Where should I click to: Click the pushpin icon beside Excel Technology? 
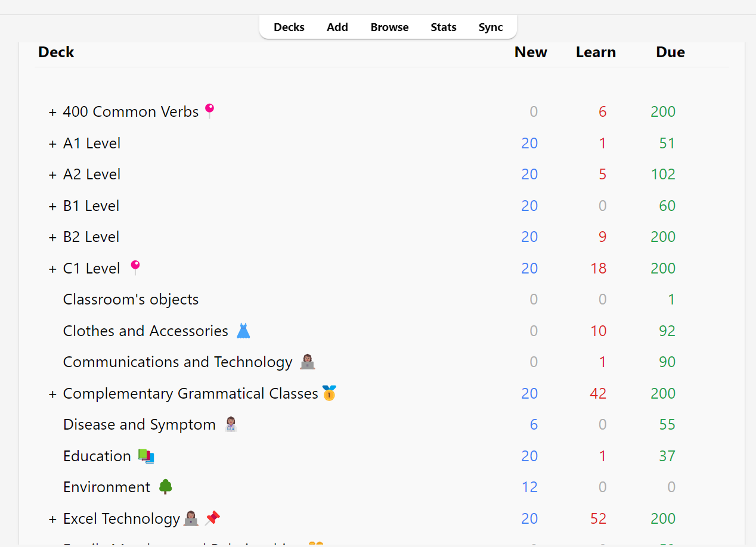(212, 518)
